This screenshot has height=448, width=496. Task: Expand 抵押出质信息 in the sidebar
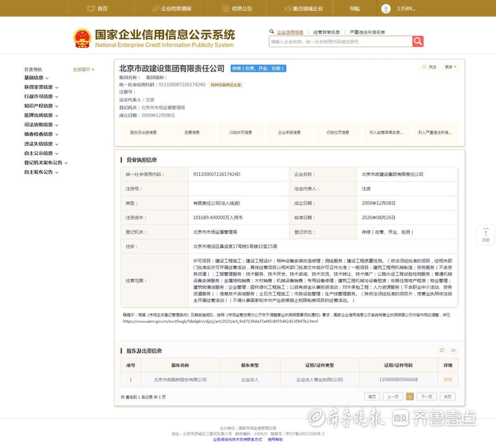point(41,115)
